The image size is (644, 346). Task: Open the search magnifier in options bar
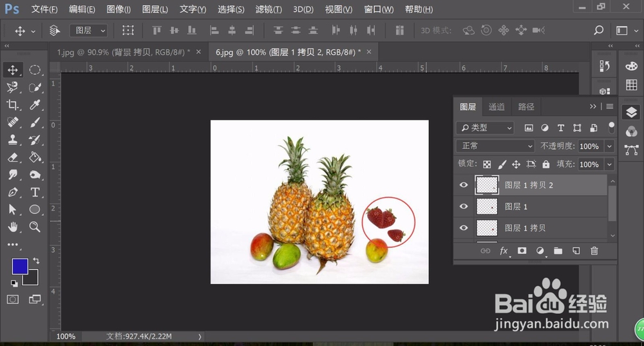coord(598,30)
